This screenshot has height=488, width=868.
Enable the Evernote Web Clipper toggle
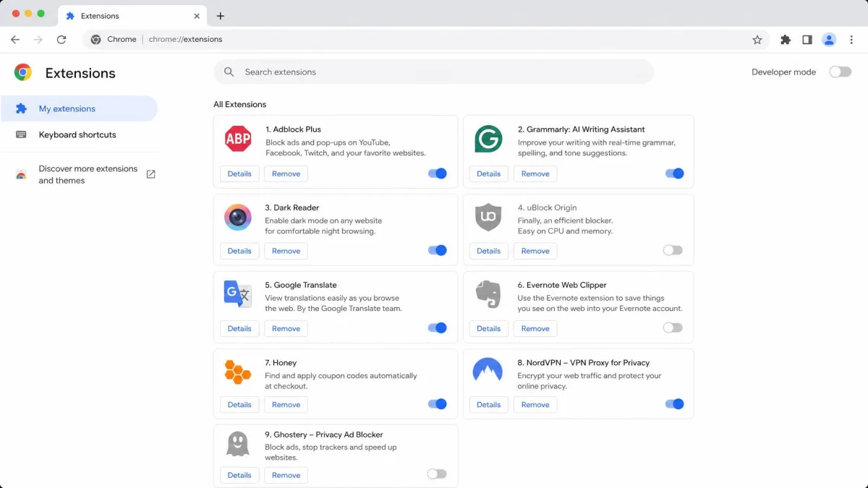(673, 328)
